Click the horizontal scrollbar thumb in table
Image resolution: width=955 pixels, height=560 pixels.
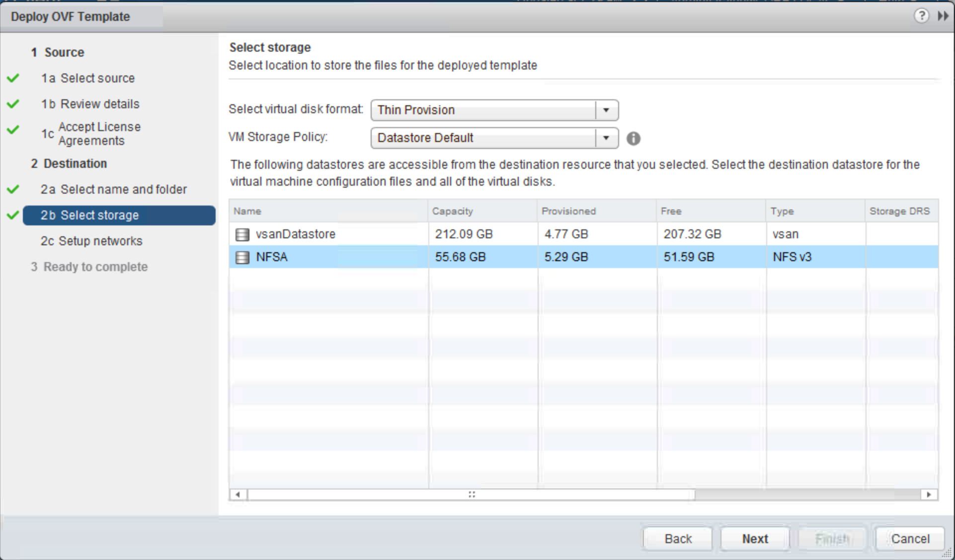(471, 494)
